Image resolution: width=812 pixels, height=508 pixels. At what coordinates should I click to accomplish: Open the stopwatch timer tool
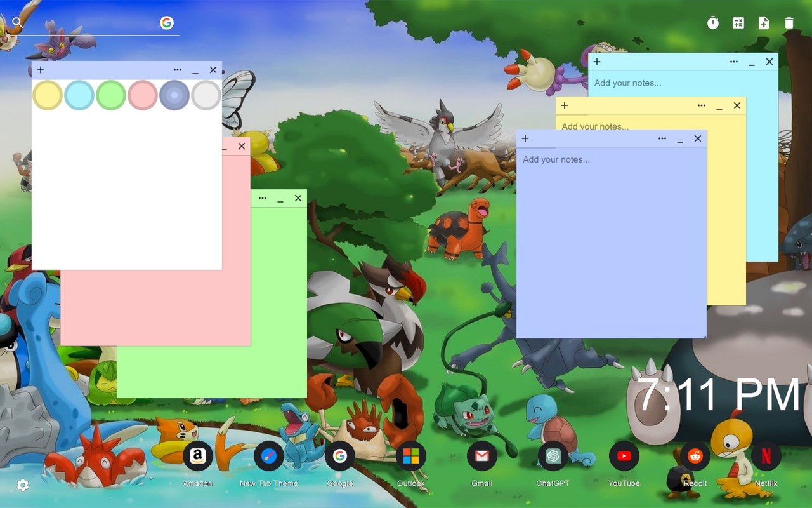(x=713, y=23)
